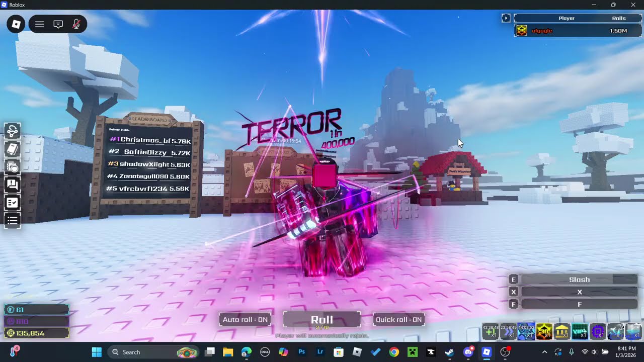Open Steam from the taskbar
Image resolution: width=644 pixels, height=362 pixels.
pos(449,352)
